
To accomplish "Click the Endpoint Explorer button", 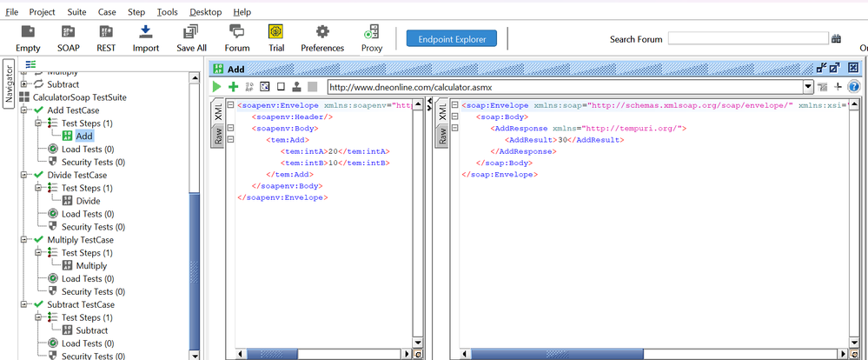I will click(x=451, y=39).
